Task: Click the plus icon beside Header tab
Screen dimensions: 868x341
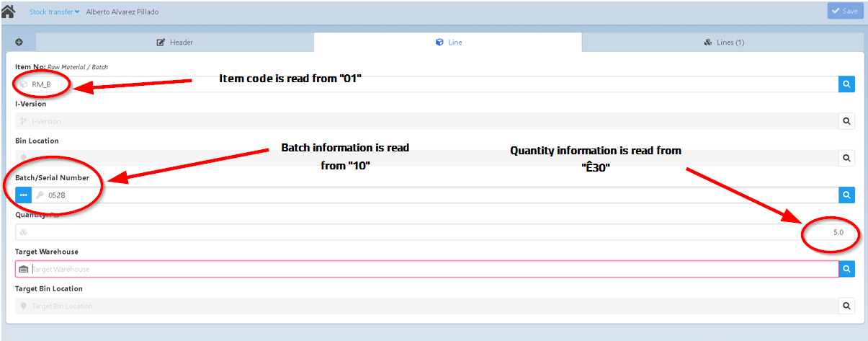Action: pyautogui.click(x=19, y=43)
